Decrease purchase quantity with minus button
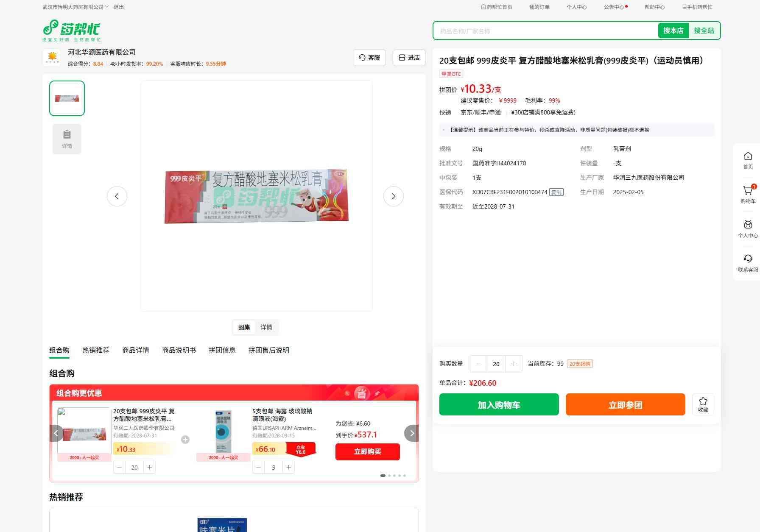This screenshot has width=760, height=532. click(479, 364)
